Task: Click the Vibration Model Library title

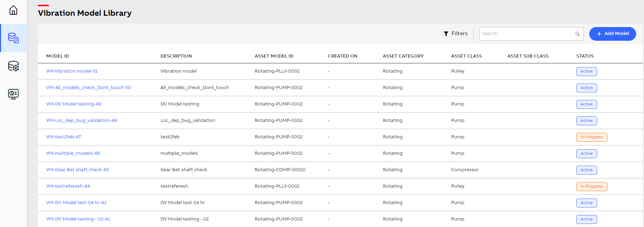Action: (85, 13)
